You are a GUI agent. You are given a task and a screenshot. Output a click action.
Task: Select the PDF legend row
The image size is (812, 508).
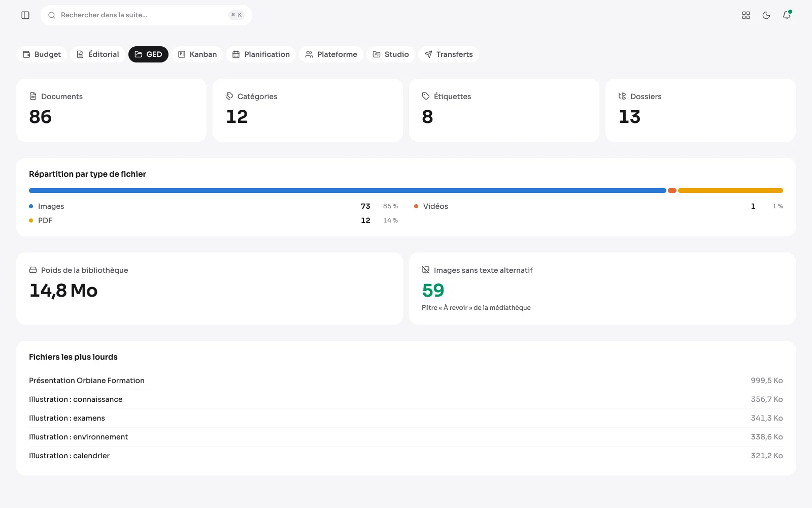coord(214,220)
